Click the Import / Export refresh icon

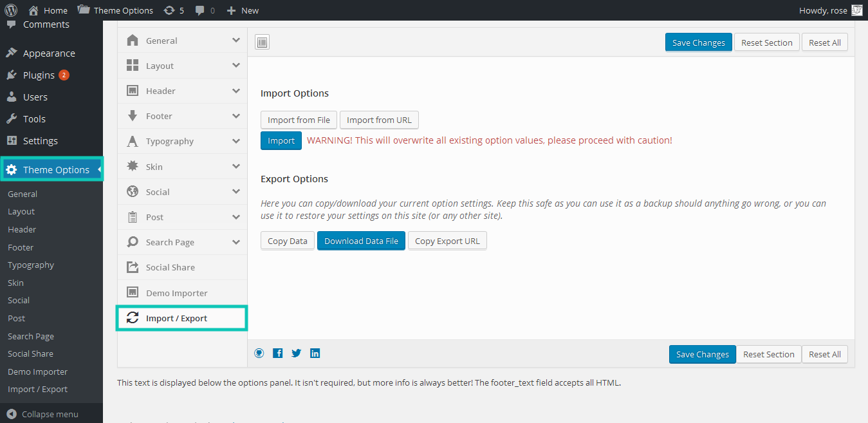tap(133, 317)
